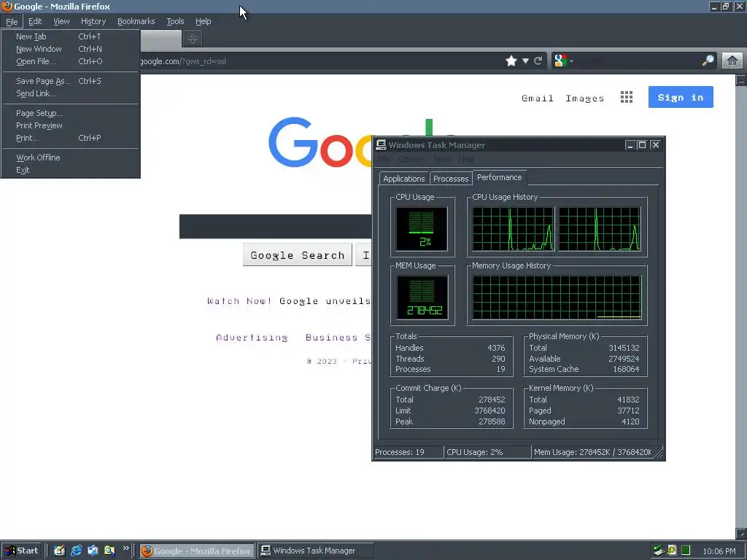Open the Google apps grid
The width and height of the screenshot is (747, 560).
pyautogui.click(x=627, y=97)
